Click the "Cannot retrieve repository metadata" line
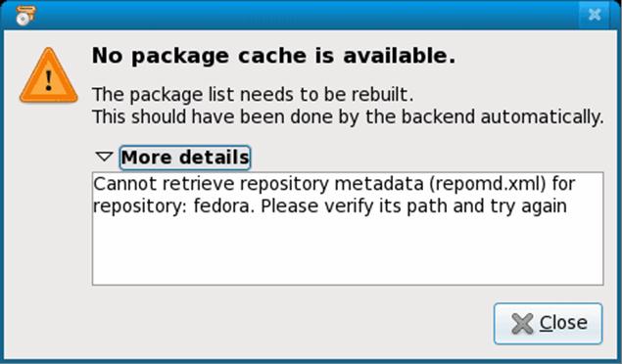 pos(334,184)
